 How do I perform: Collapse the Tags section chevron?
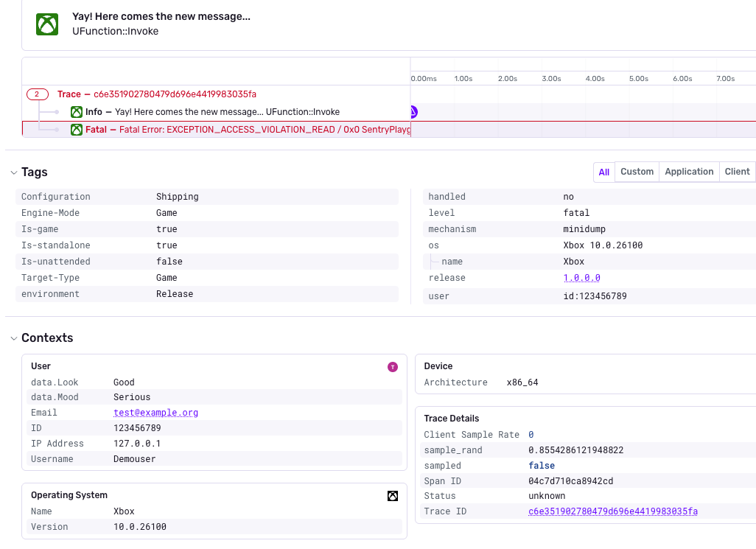pos(13,172)
